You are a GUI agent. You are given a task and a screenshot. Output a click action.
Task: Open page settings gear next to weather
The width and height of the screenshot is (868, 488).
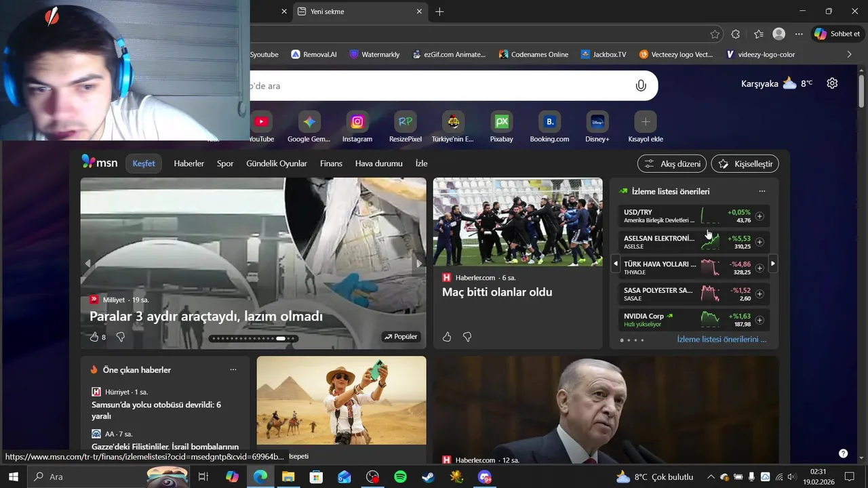pyautogui.click(x=832, y=83)
